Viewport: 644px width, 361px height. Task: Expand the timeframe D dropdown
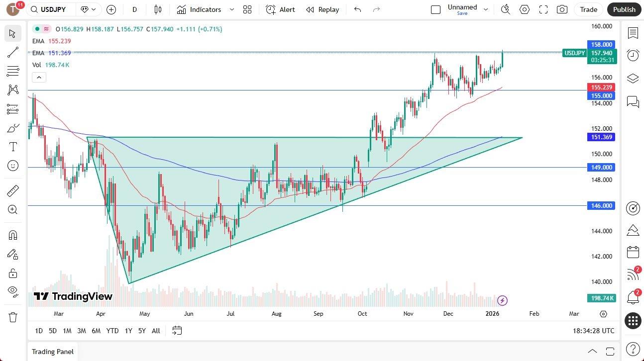point(134,9)
